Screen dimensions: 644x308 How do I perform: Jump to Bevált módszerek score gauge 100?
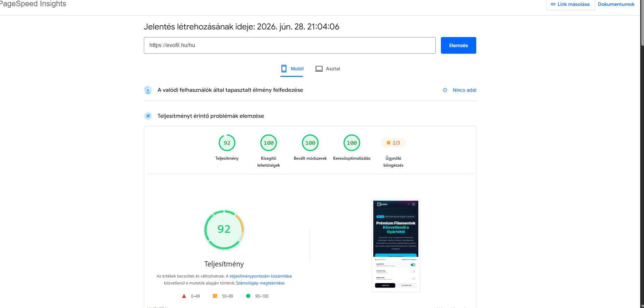point(310,143)
